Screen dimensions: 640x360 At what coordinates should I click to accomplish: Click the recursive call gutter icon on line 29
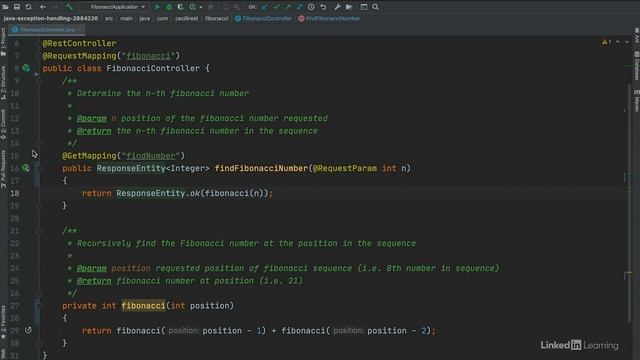pyautogui.click(x=28, y=330)
